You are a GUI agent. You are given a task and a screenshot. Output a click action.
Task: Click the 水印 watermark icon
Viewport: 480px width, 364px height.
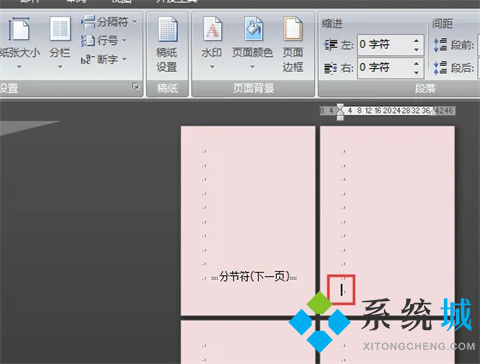click(212, 29)
